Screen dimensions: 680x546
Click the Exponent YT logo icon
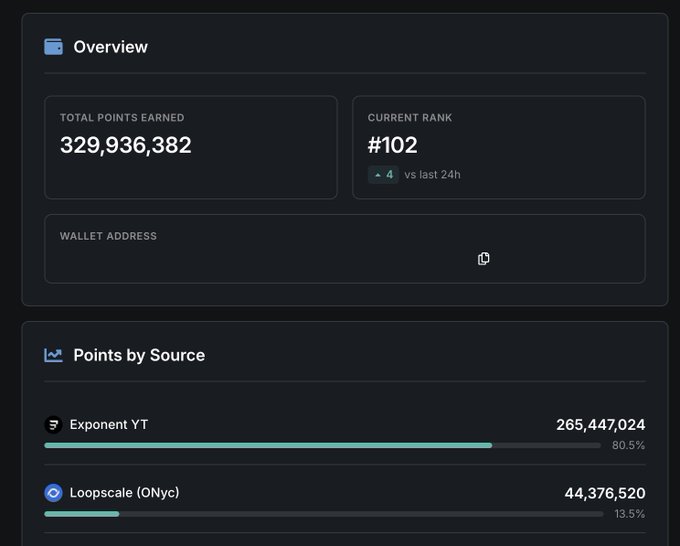[x=53, y=425]
